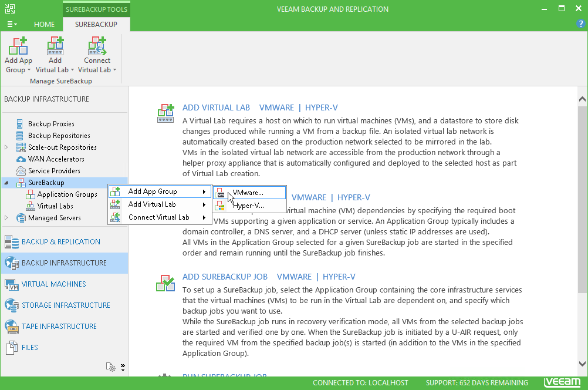Image resolution: width=588 pixels, height=390 pixels.
Task: Select WAN Accelerators in the tree
Action: coord(56,159)
